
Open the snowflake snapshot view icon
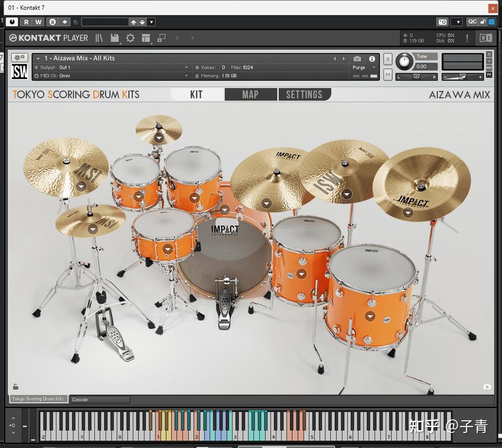point(18,58)
